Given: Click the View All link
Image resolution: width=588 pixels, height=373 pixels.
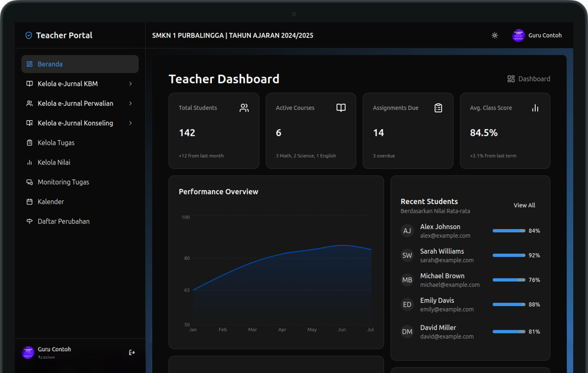Looking at the screenshot, I should (524, 205).
